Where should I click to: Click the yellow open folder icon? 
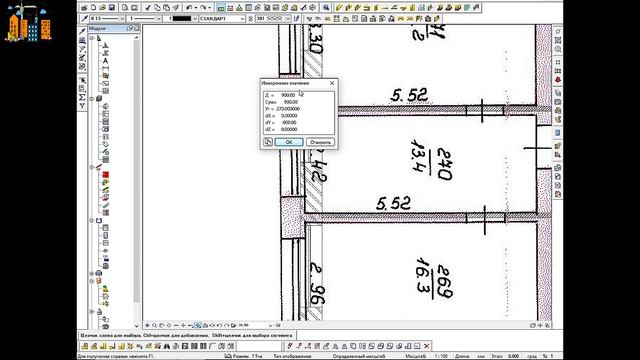[102, 7]
